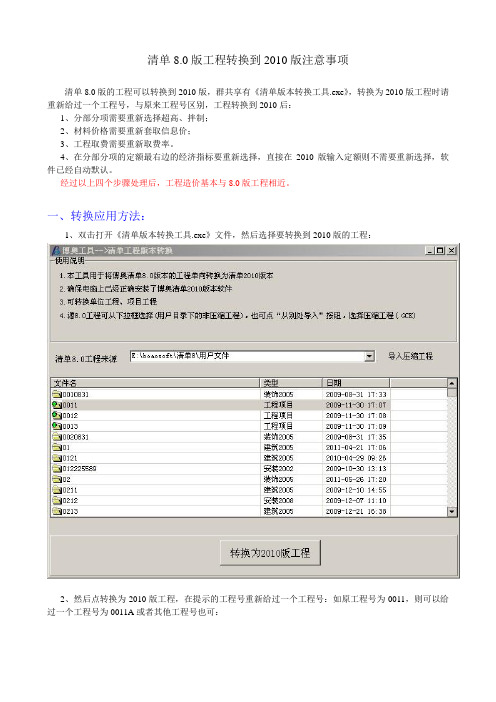Click the file list scrollbar down arrow
The height and width of the screenshot is (702, 496).
tap(452, 511)
